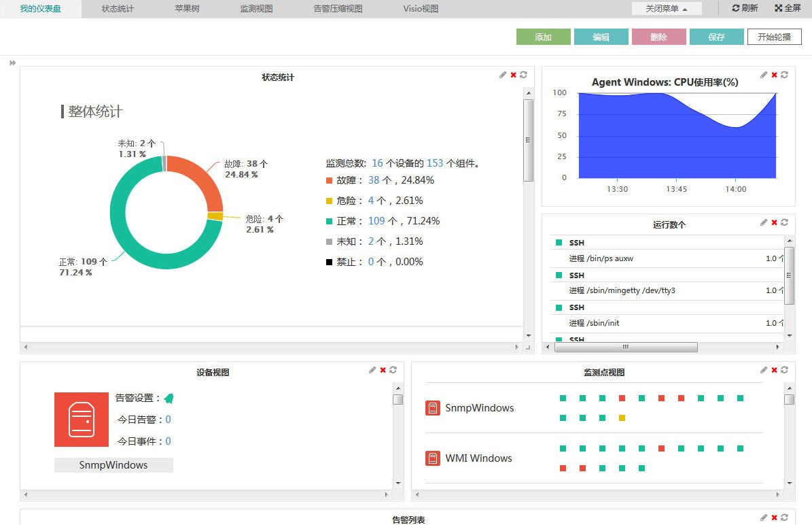Click the 刷新 refresh button in top bar
The width and height of the screenshot is (812, 525).
(745, 8)
